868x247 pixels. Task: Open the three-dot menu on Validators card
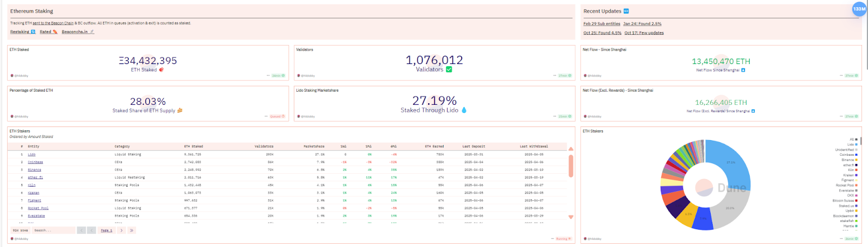(x=554, y=76)
